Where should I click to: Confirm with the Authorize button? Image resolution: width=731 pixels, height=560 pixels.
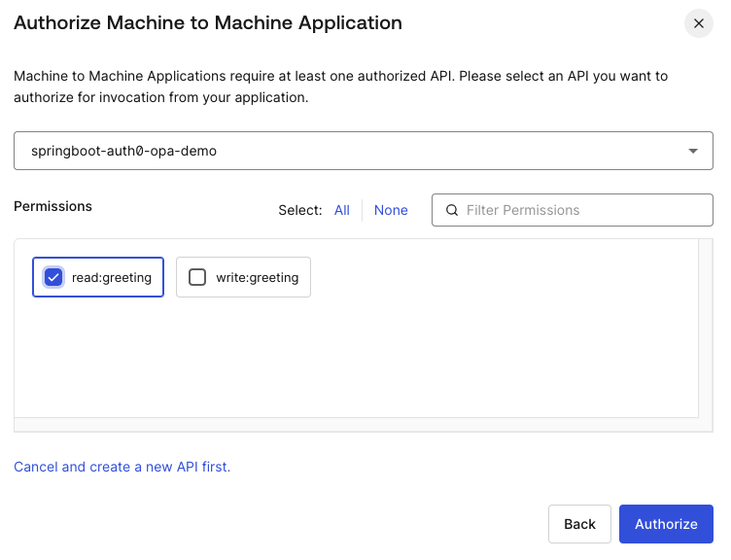pyautogui.click(x=666, y=524)
